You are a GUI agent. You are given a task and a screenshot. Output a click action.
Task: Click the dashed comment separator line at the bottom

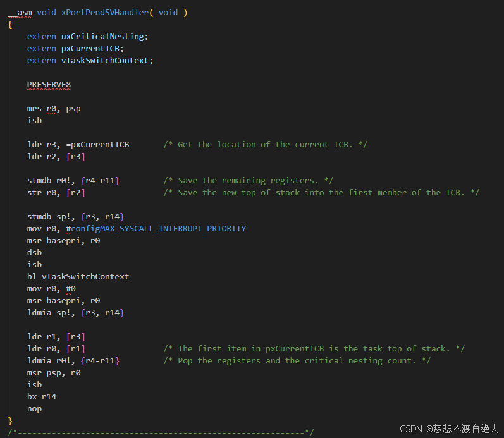[x=161, y=432]
